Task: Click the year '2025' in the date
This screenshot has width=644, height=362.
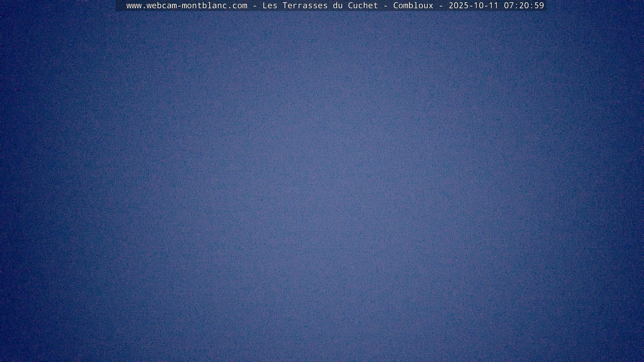Action: (458, 6)
